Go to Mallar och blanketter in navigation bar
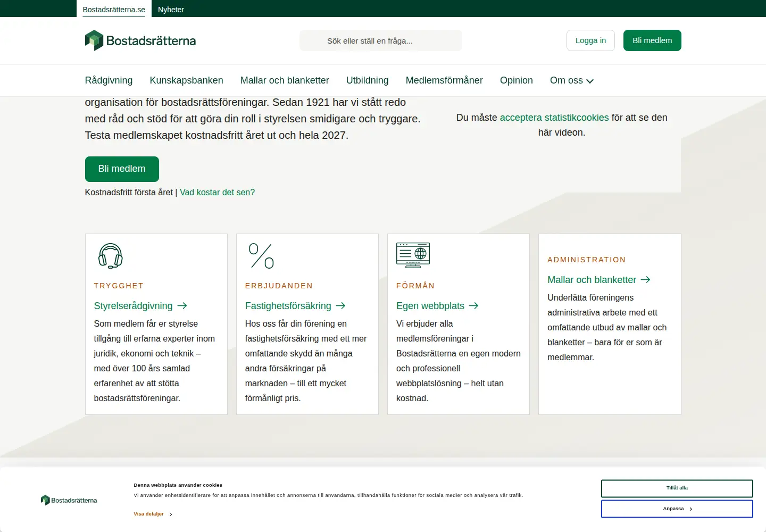 click(x=285, y=80)
